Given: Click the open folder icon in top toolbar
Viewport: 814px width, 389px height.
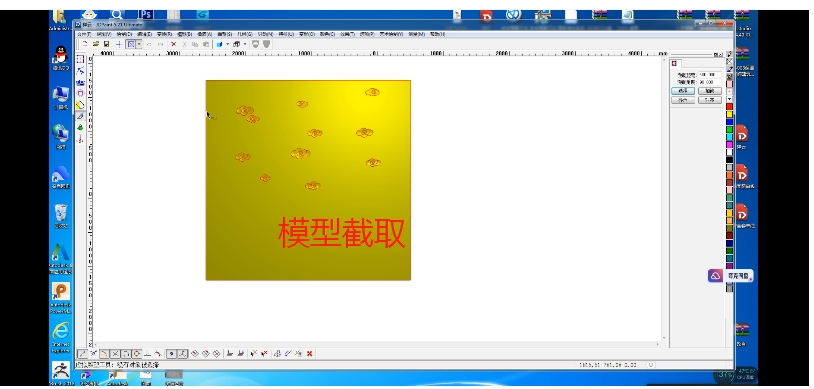Looking at the screenshot, I should (x=96, y=45).
